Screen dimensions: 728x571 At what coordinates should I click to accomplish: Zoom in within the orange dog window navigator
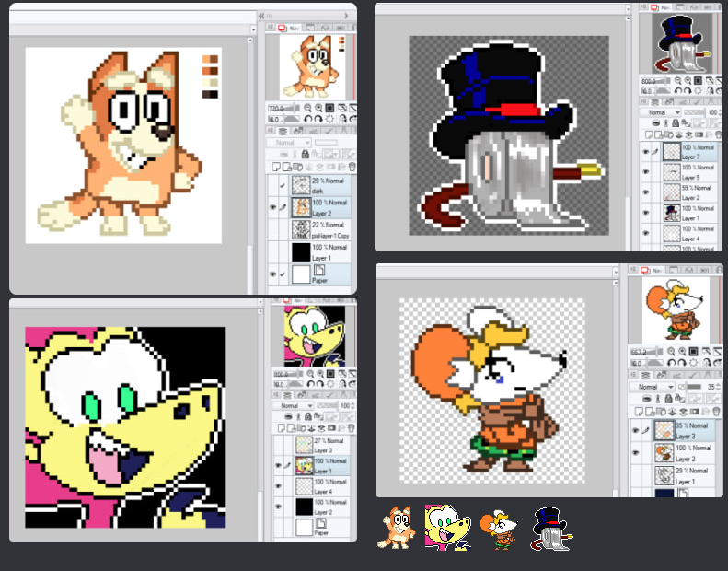click(x=319, y=108)
